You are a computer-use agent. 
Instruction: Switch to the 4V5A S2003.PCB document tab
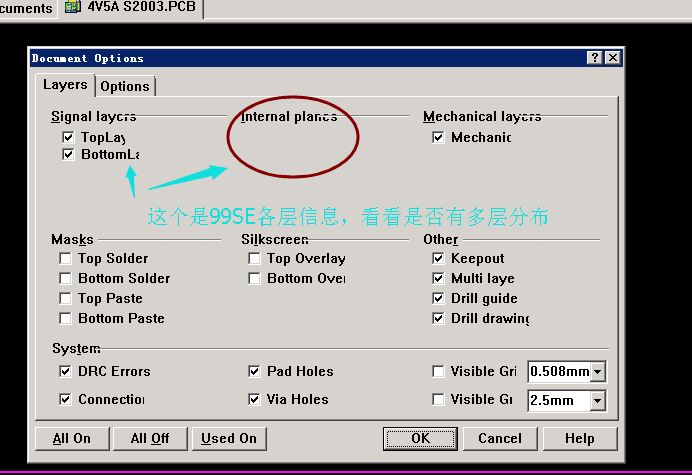click(x=133, y=8)
